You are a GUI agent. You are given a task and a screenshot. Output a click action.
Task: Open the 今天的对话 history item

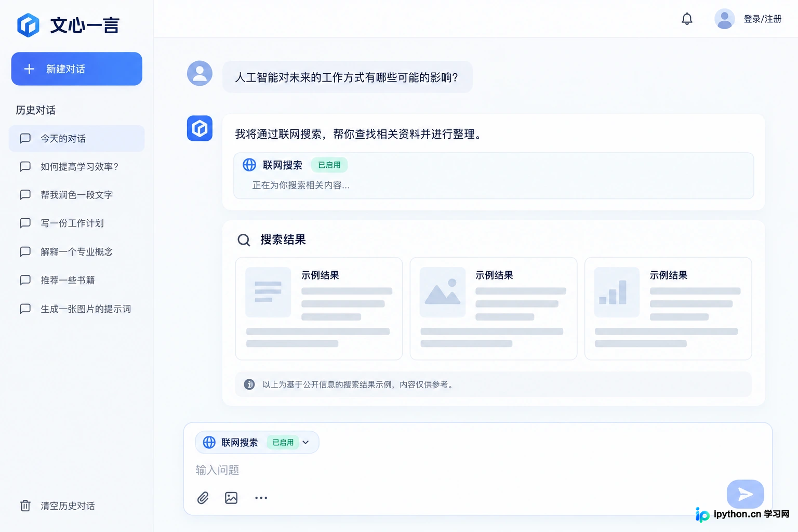click(76, 138)
